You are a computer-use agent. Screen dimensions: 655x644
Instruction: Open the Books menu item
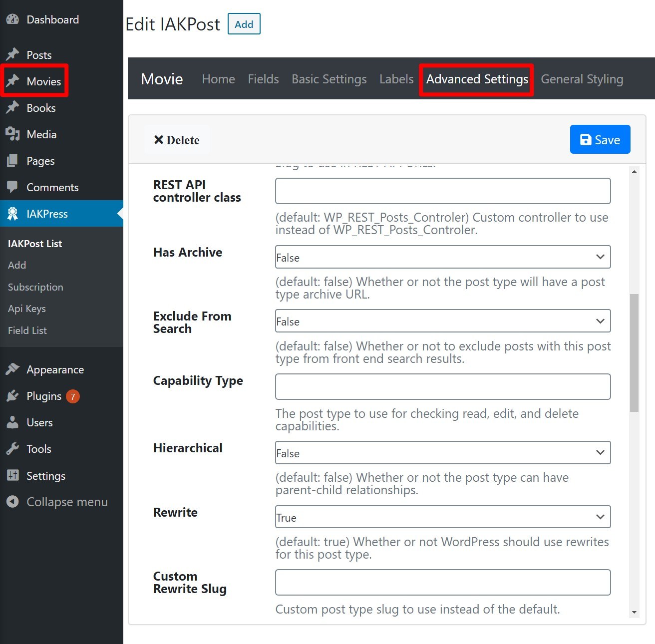61,107
